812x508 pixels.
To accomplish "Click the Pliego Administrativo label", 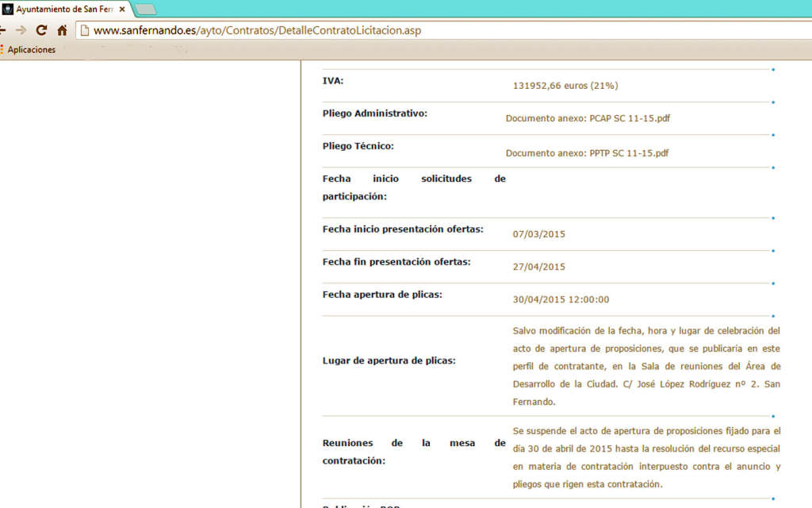I will click(374, 114).
